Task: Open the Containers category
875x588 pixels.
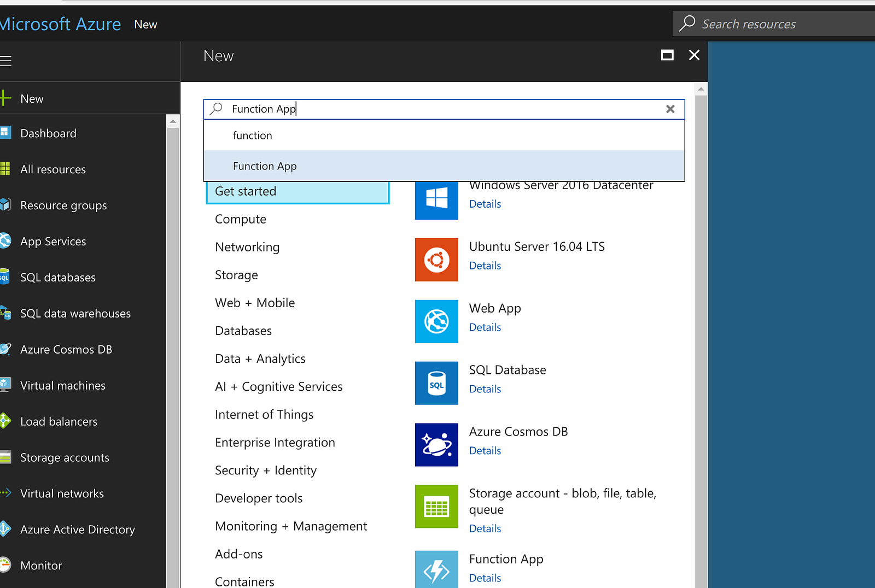Action: click(244, 581)
